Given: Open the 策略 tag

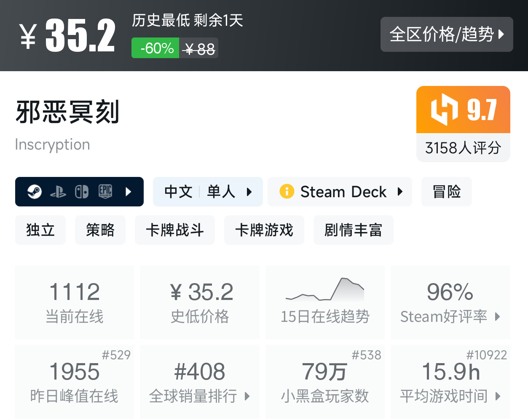Looking at the screenshot, I should 100,230.
